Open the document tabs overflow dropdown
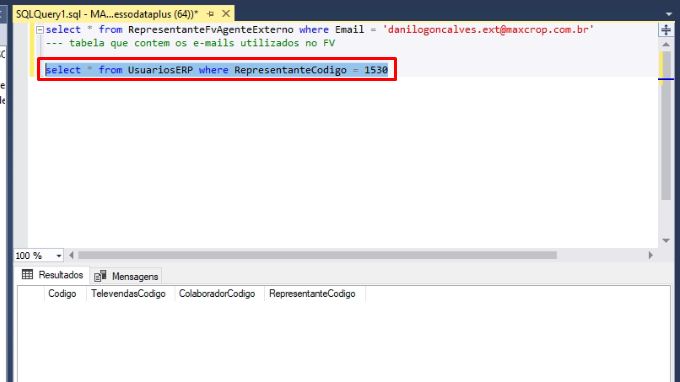The width and height of the screenshot is (680, 382). tap(668, 14)
